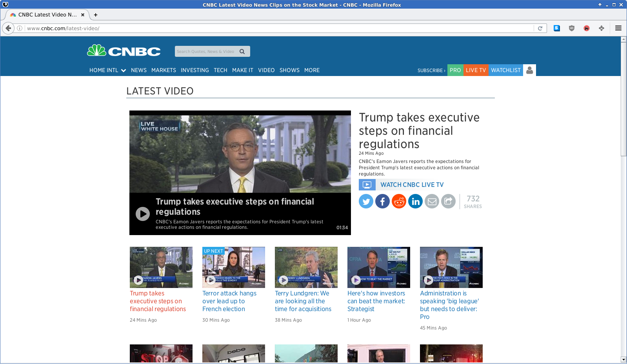Click the browser URL address bar
Screen dimensions: 627x364
(x=280, y=28)
